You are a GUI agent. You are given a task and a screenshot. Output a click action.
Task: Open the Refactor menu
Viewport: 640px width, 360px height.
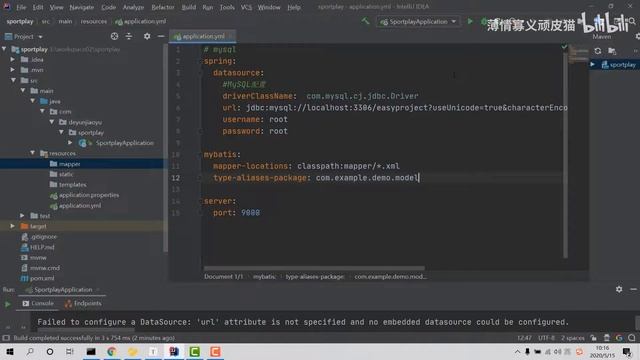pos(162,7)
